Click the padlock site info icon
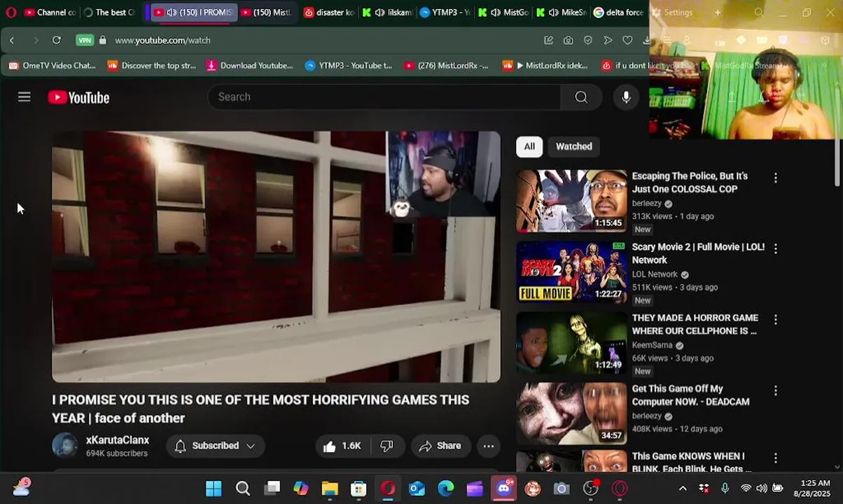This screenshot has width=843, height=504. click(102, 41)
